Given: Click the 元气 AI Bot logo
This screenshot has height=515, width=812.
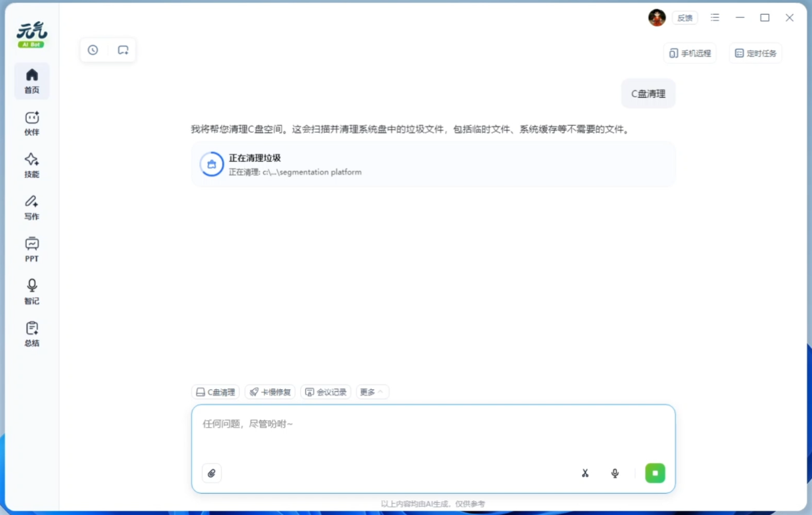Looking at the screenshot, I should click(x=32, y=35).
